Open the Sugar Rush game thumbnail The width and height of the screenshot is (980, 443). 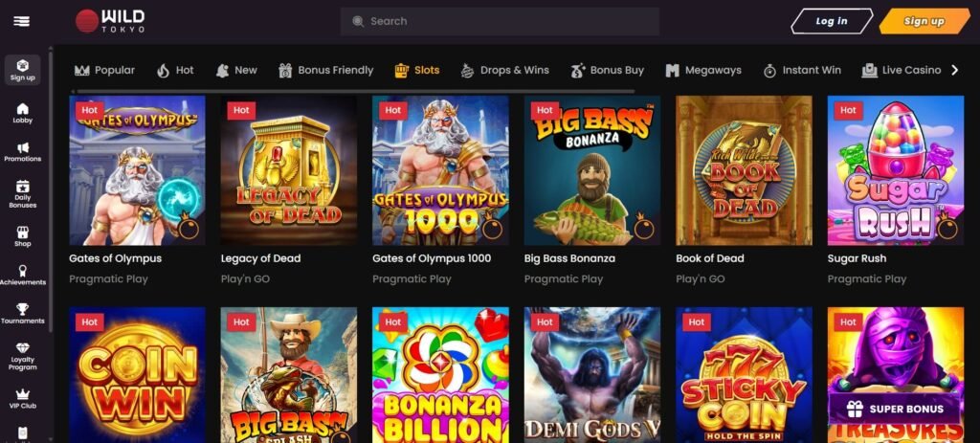click(x=895, y=170)
